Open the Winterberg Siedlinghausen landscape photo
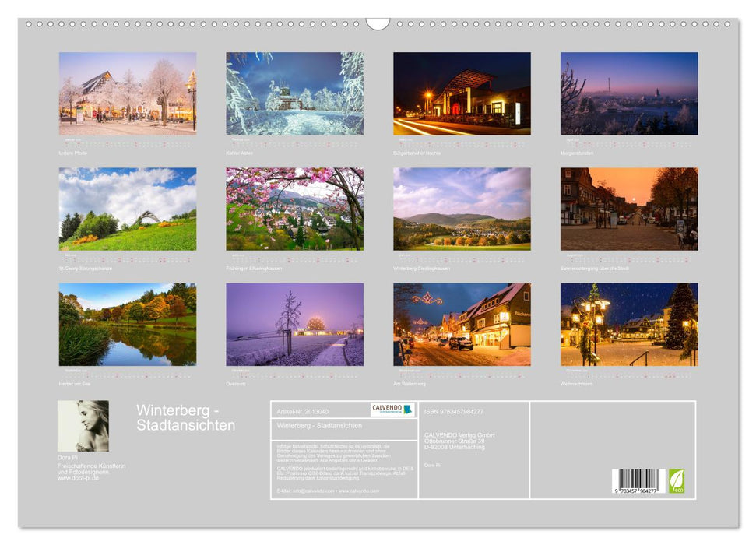The height and width of the screenshot is (545, 756). coord(462,209)
